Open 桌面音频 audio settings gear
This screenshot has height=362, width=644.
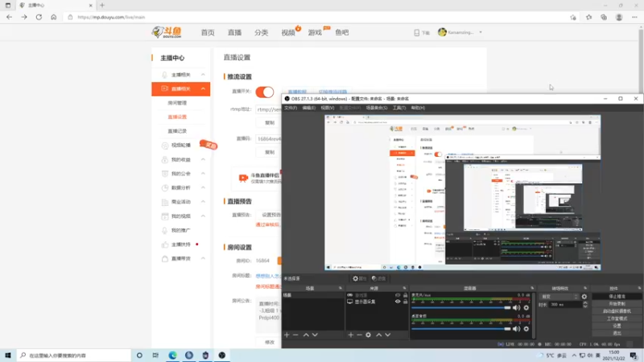[526, 329]
